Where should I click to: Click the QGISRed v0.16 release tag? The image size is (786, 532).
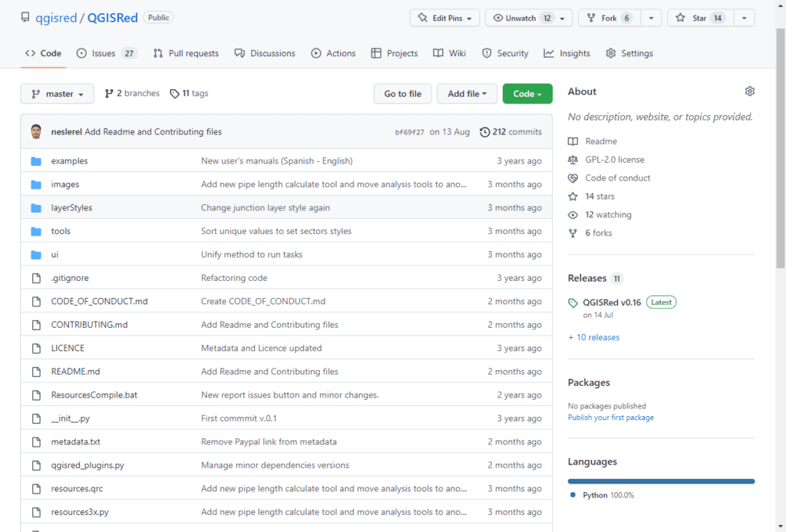[612, 302]
